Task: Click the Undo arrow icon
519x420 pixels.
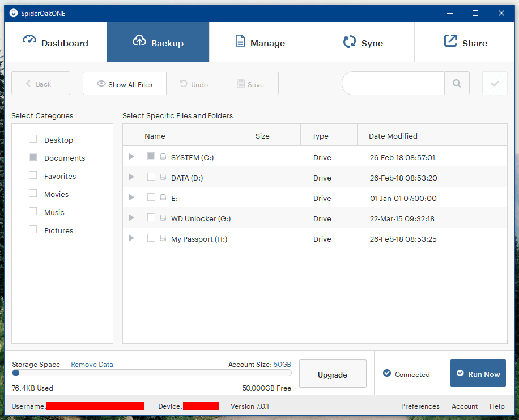Action: tap(182, 83)
